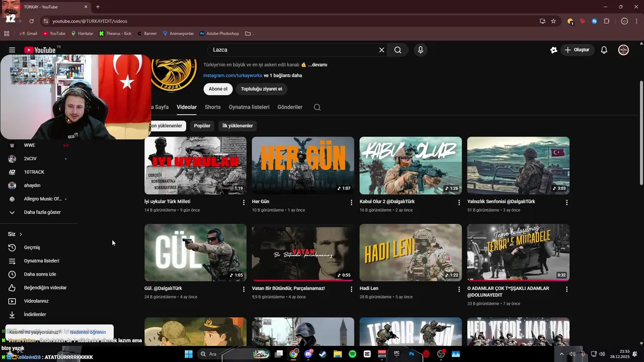Viewport: 644px width, 362px height.
Task: Open Chrome extensions puzzle icon
Action: (x=606, y=21)
